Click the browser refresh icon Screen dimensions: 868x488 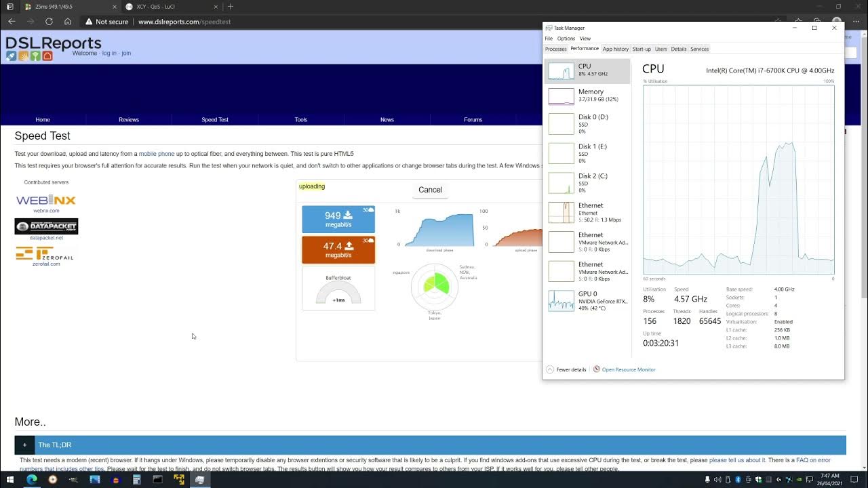point(49,22)
